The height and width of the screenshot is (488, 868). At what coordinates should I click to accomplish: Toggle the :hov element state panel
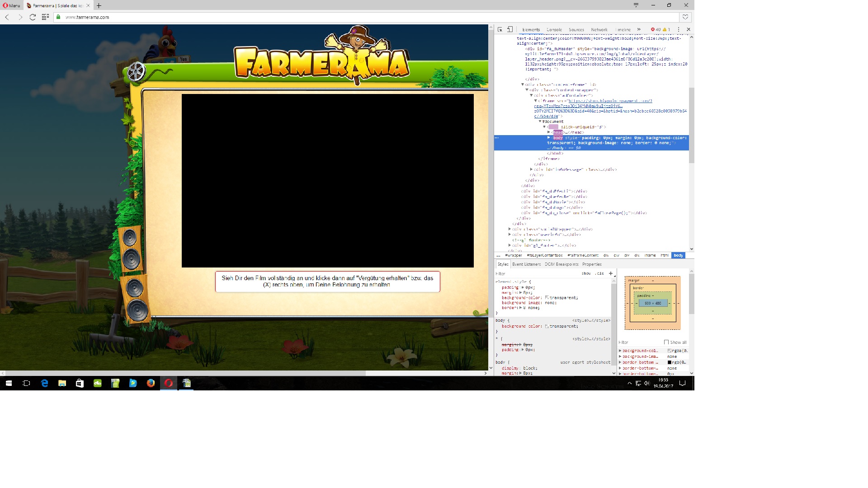[586, 273]
